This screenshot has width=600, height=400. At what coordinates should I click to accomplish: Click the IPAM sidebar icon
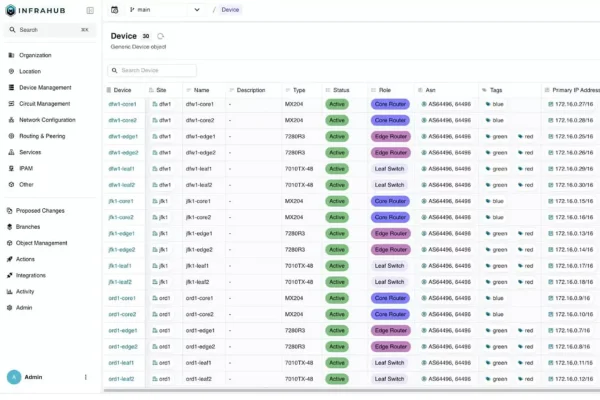[x=11, y=168]
